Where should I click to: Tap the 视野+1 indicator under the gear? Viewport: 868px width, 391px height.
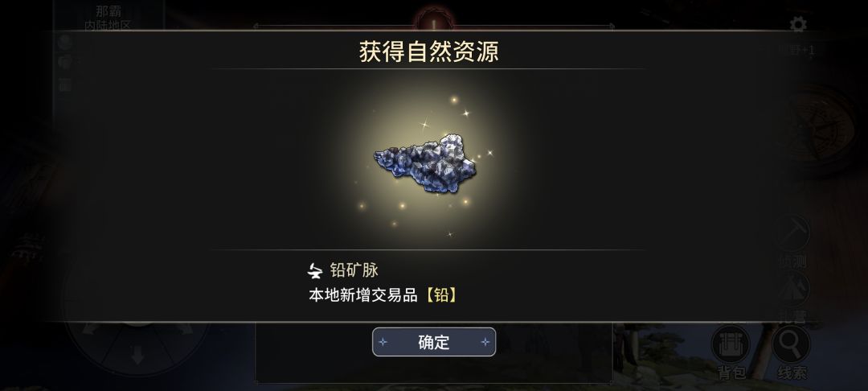click(x=797, y=51)
